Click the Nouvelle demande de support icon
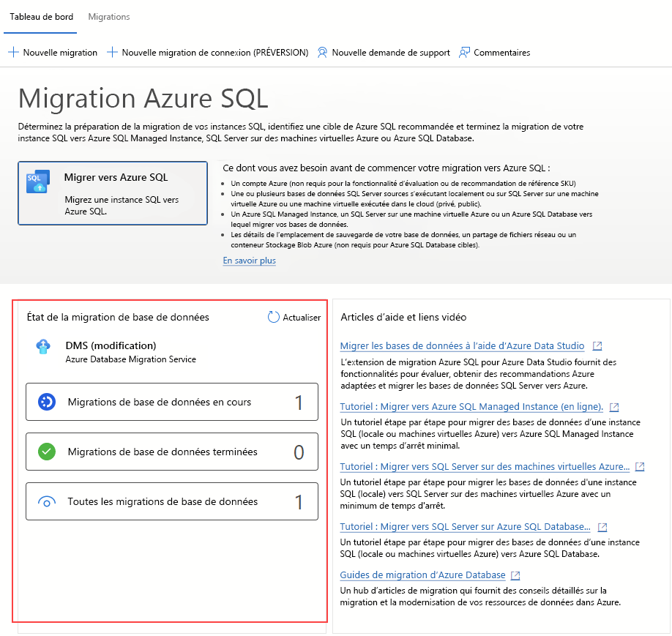This screenshot has height=636, width=672. [x=322, y=53]
